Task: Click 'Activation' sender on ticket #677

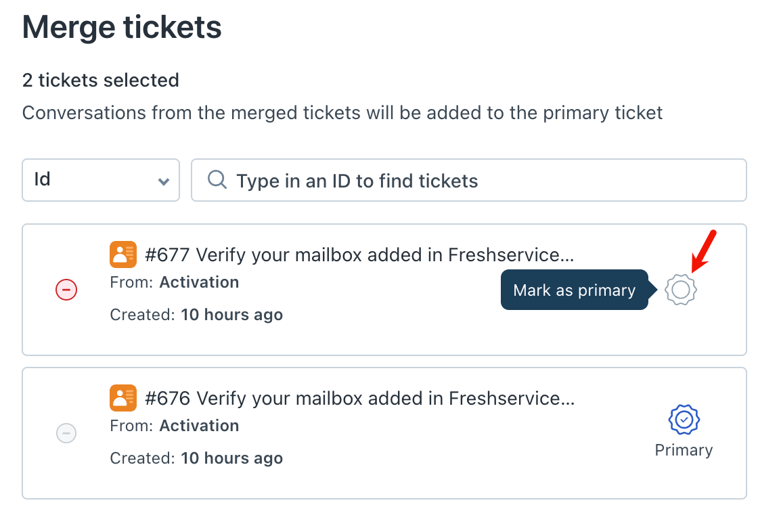Action: [199, 282]
